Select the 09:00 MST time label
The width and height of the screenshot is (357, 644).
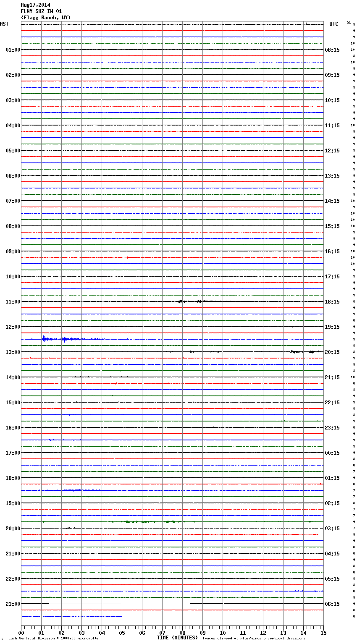coord(13,251)
